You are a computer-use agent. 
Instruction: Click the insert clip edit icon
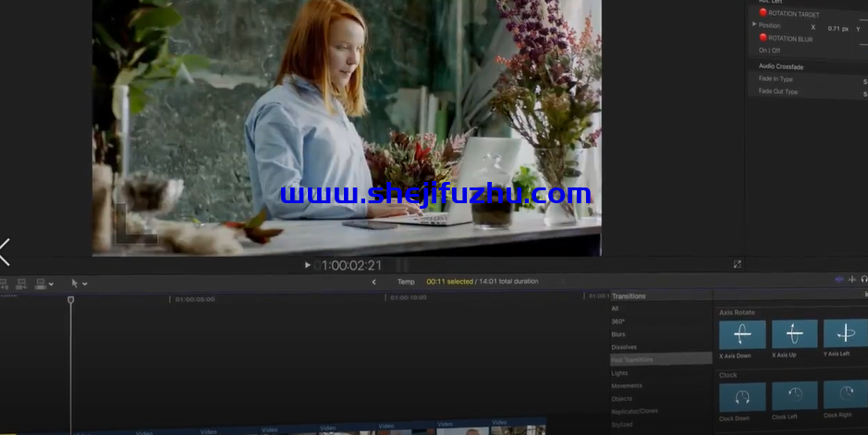tap(21, 284)
